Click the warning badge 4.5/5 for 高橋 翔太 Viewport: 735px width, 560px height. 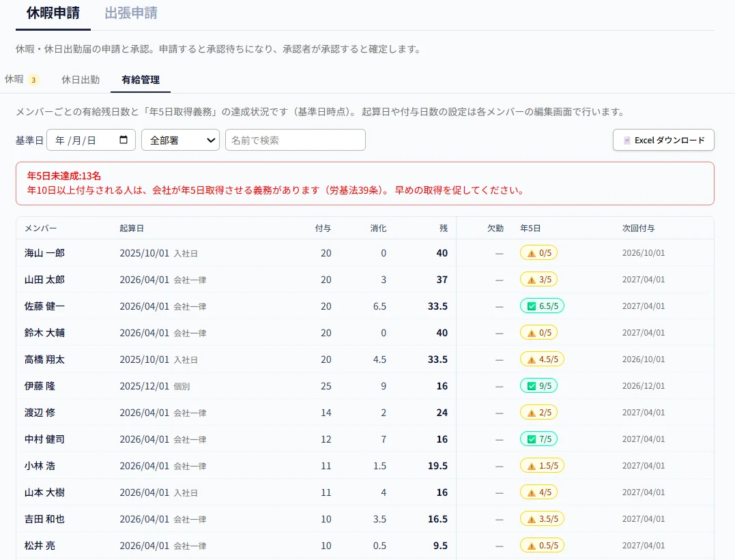pos(542,359)
